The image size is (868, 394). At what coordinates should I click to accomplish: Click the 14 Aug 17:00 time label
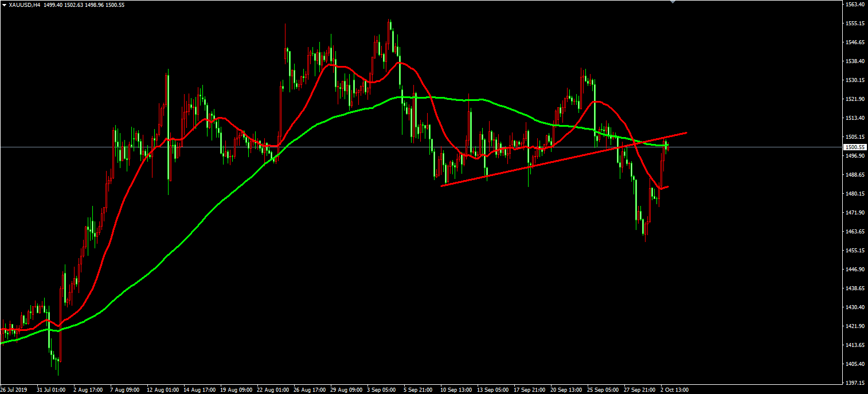pyautogui.click(x=199, y=390)
